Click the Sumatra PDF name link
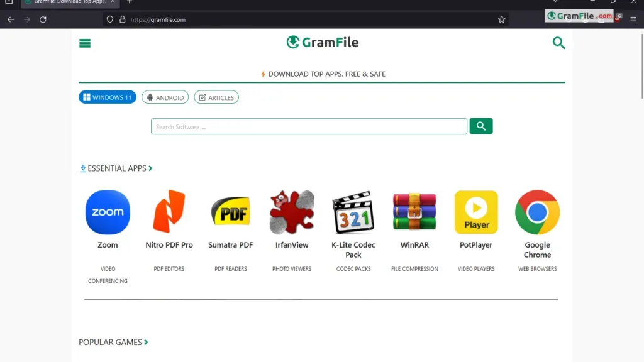Viewport: 644px width, 362px height. [x=230, y=245]
